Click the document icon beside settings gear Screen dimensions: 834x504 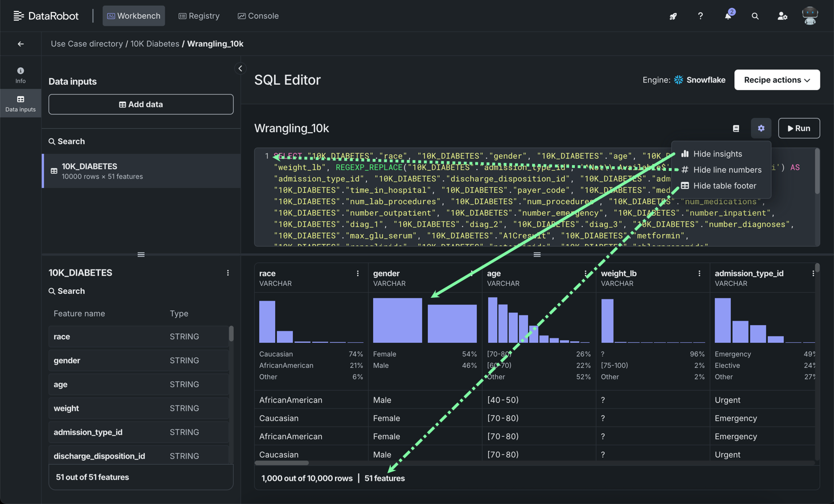pos(736,128)
